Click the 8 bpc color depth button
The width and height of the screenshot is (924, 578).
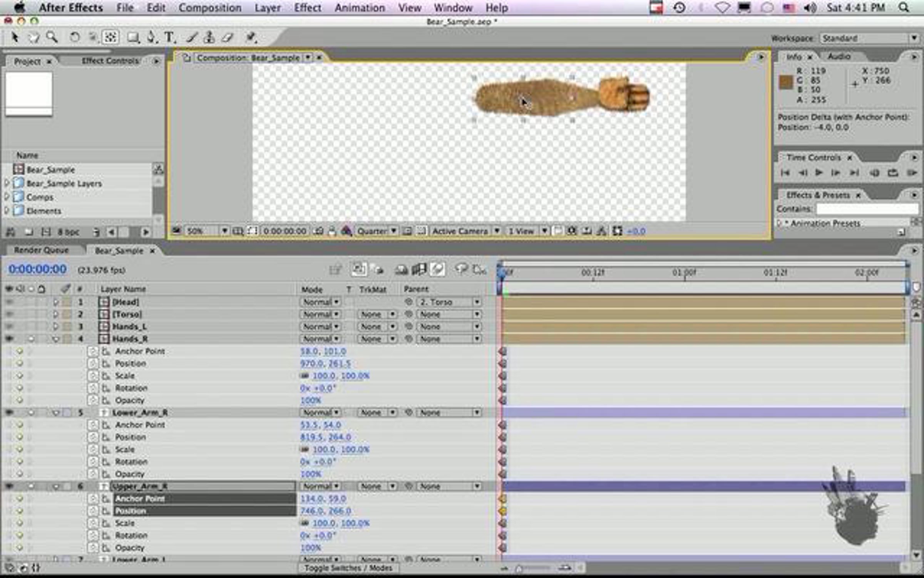coord(69,232)
